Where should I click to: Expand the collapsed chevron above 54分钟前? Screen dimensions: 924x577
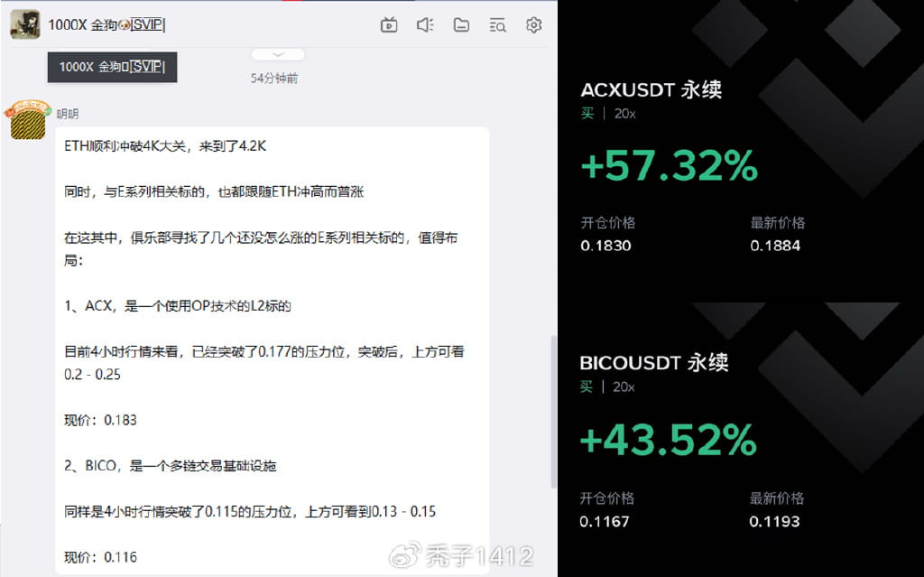pos(278,54)
